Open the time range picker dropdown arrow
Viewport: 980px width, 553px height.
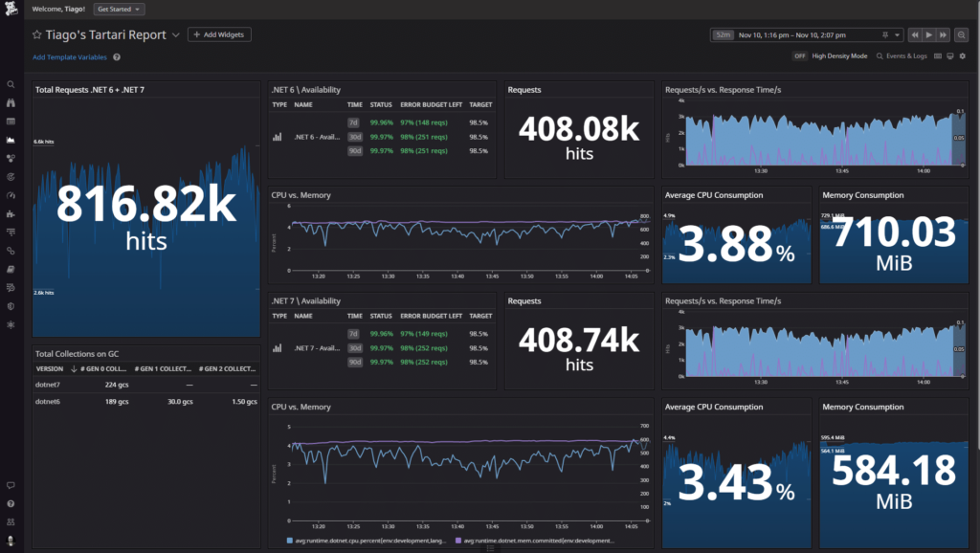pos(897,34)
